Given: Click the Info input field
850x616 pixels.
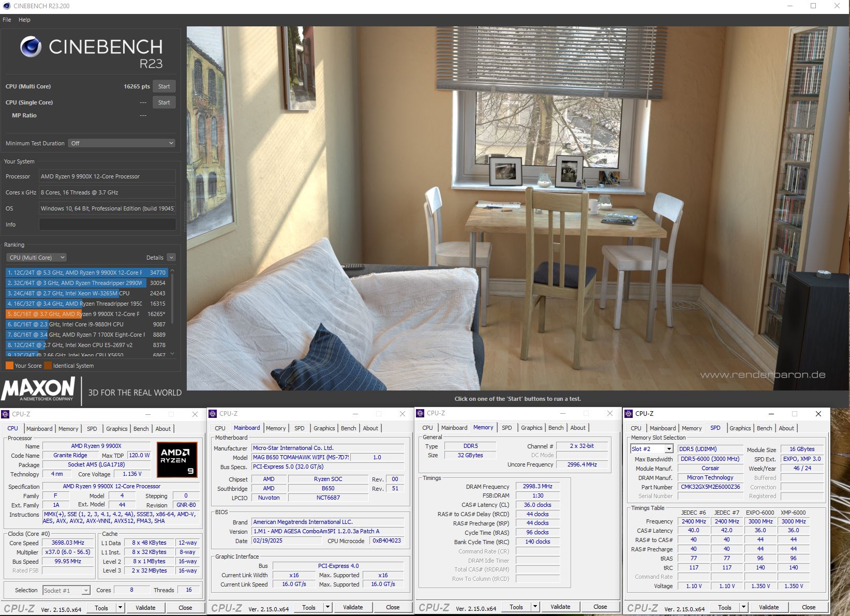Looking at the screenshot, I should point(108,224).
